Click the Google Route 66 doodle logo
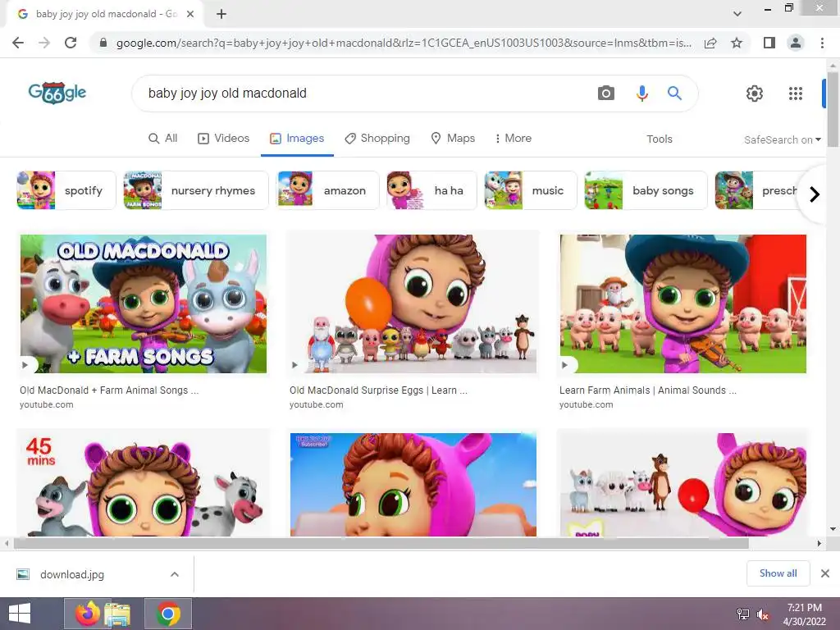The height and width of the screenshot is (630, 840). coord(57,93)
